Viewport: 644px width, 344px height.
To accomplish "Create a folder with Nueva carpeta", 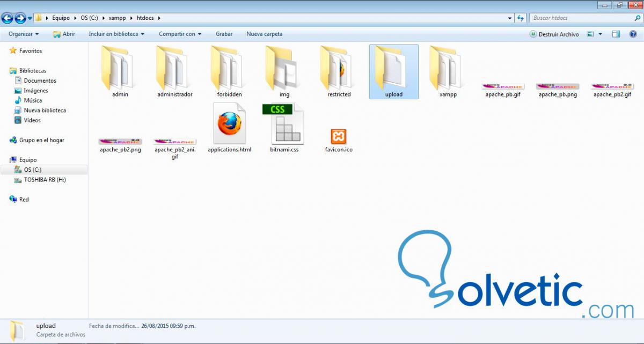I will pos(264,34).
